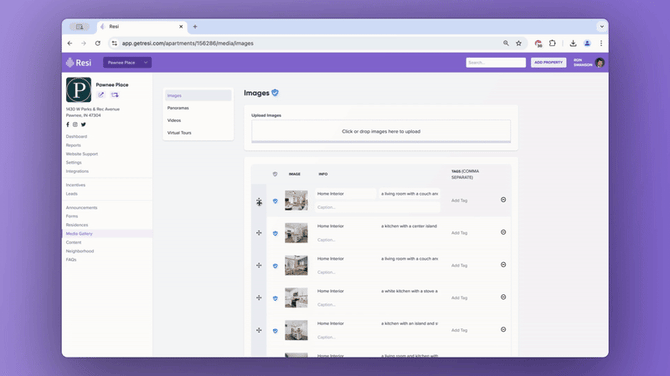Open Incentives in the sidebar

(x=76, y=185)
